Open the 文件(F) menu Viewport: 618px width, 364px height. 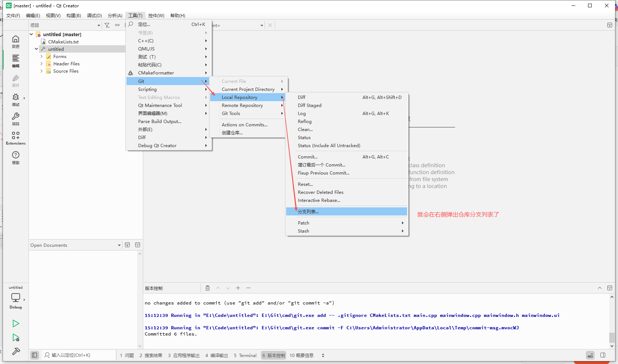click(13, 15)
